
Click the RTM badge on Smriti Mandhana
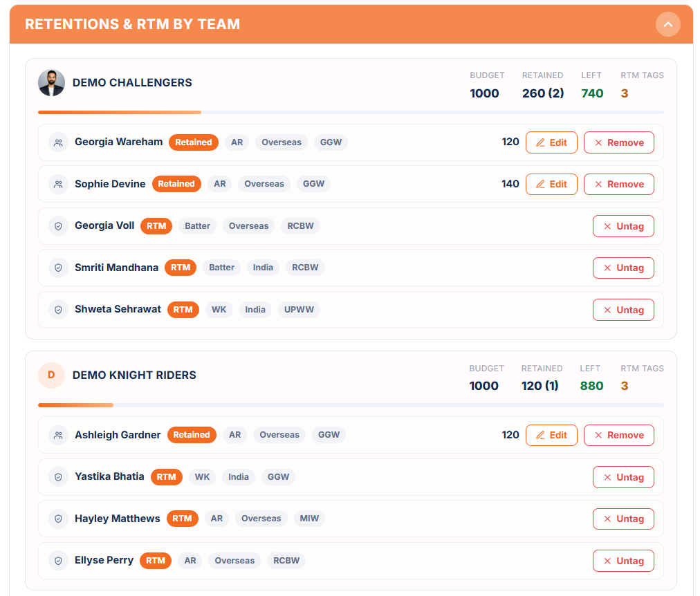pyautogui.click(x=181, y=268)
